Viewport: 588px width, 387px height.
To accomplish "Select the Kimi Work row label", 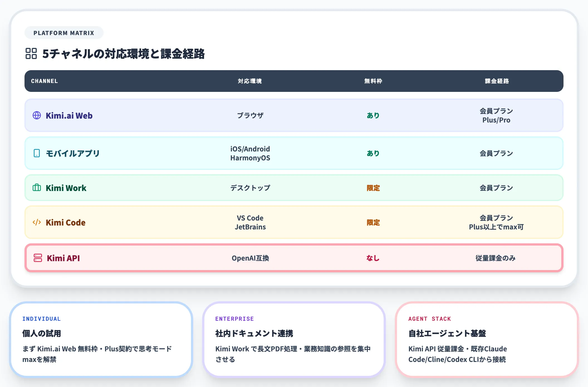I will pos(66,188).
